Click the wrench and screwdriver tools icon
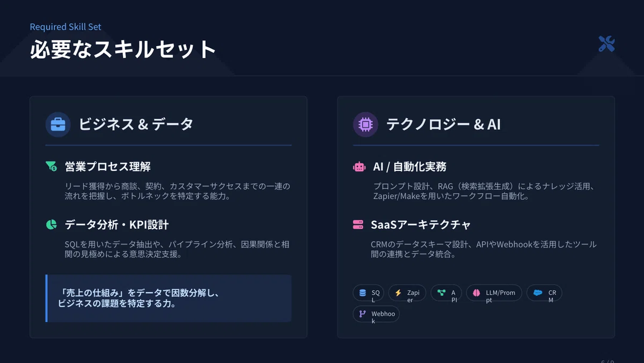The width and height of the screenshot is (644, 363). 606,44
